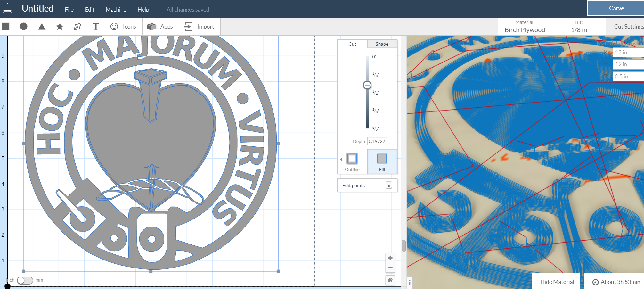Select the Pen drawing tool
The image size is (644, 289).
[77, 27]
